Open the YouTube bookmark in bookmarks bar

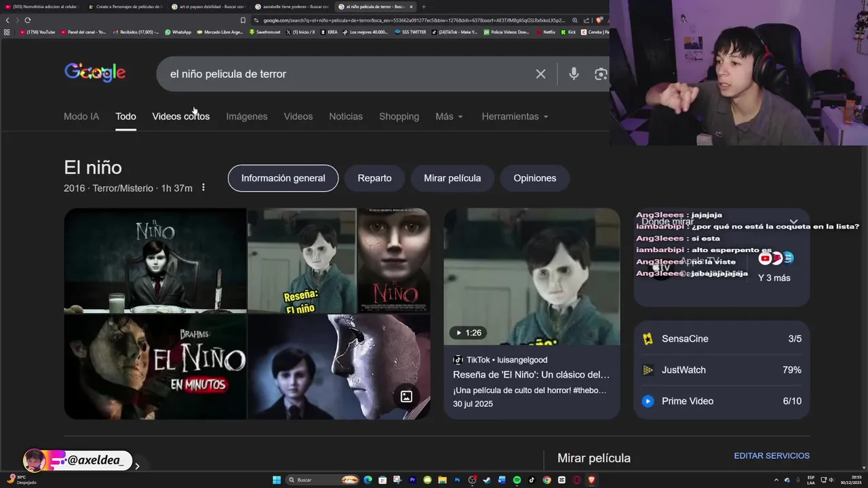click(x=37, y=32)
